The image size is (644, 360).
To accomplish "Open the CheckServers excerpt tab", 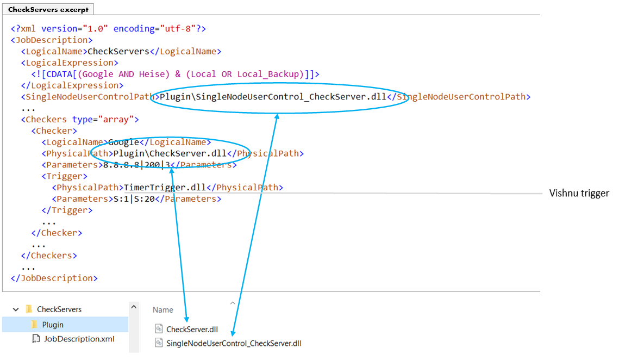I will coord(48,9).
